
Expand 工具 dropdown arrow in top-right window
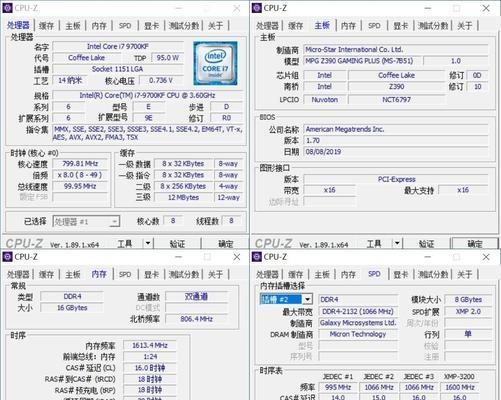point(397,243)
